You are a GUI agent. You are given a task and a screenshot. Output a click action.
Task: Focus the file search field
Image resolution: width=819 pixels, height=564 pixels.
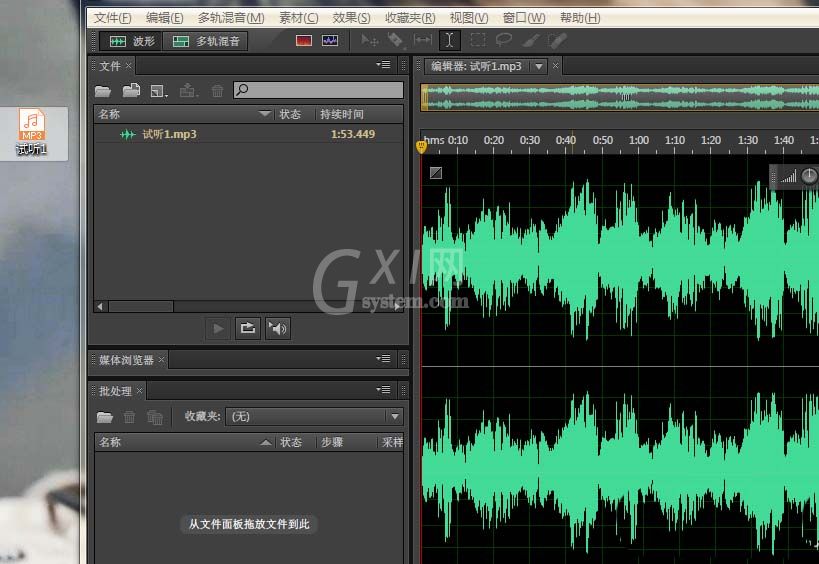tap(319, 90)
